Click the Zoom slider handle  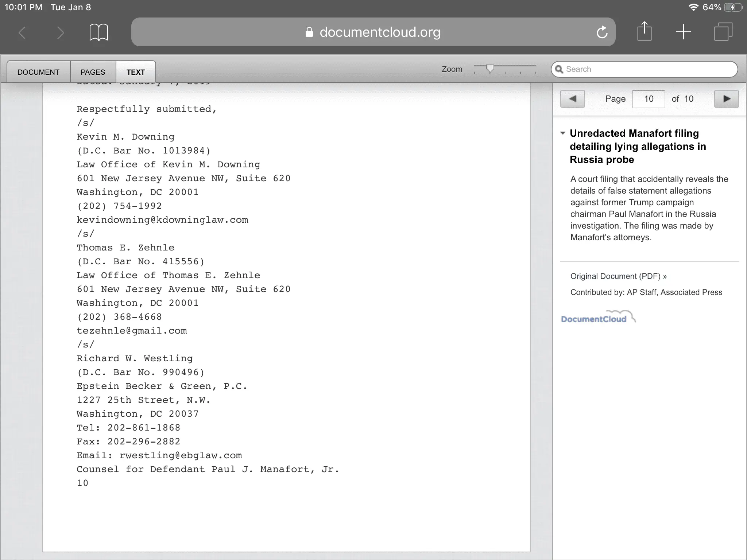pyautogui.click(x=490, y=68)
